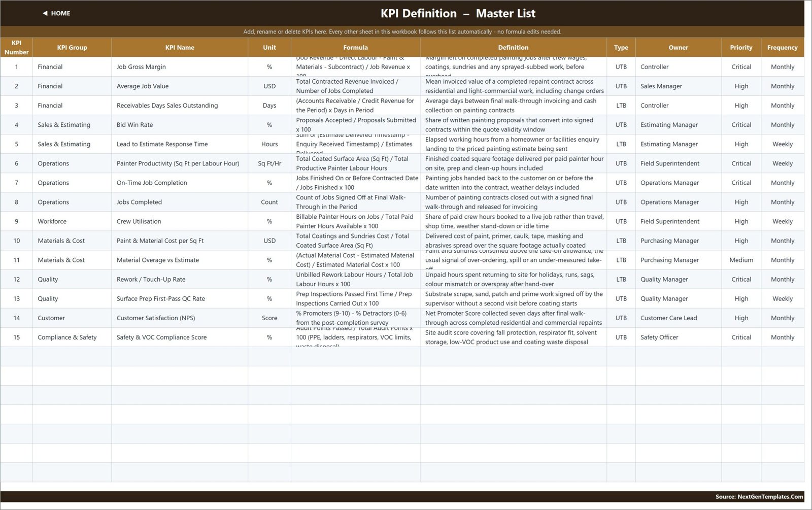
Task: Select Surface Prep First-Pass QC Rate
Action: coord(180,298)
